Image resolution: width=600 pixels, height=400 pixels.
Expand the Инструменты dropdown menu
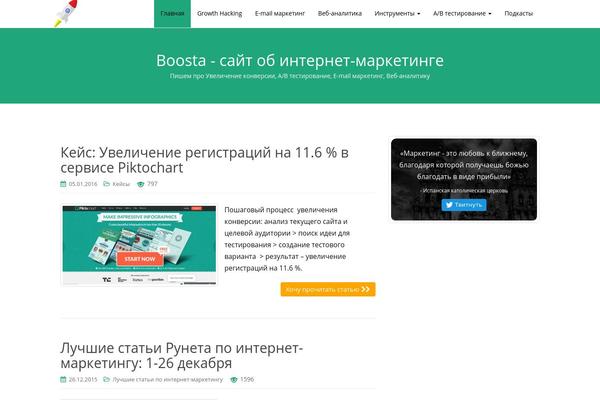click(x=397, y=13)
